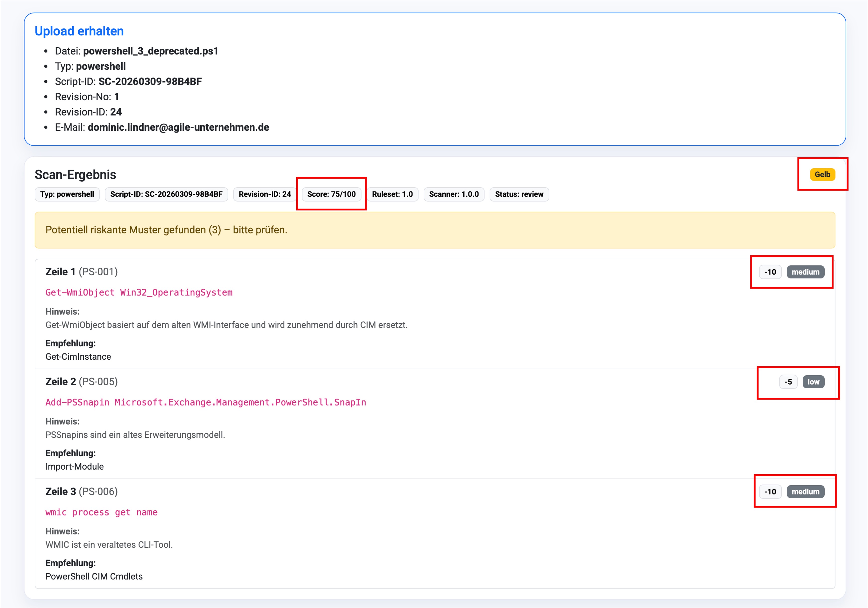Click the Upload erhalten heading
Screen dimensions: 868x608
79,31
